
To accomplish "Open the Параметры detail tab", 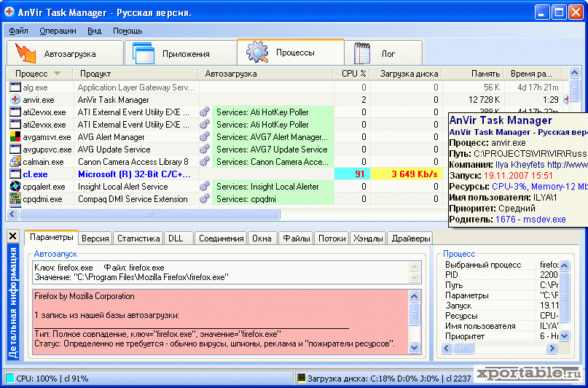I will tap(52, 237).
